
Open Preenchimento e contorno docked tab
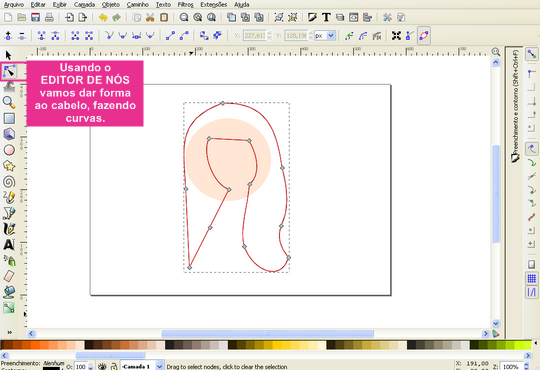pyautogui.click(x=516, y=106)
